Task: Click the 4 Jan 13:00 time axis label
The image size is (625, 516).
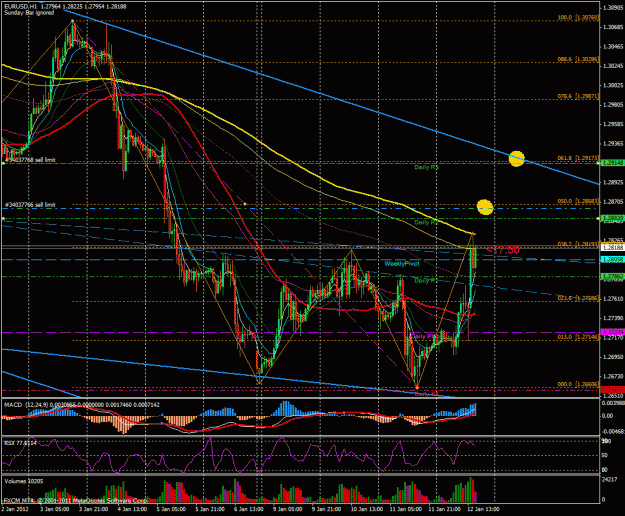Action: pos(134,509)
